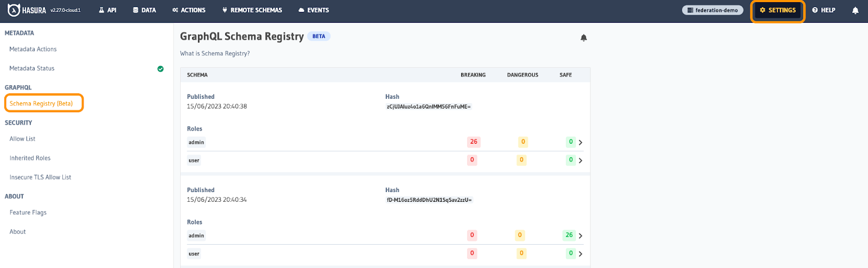Open the About page in sidebar
868x268 pixels.
click(18, 232)
